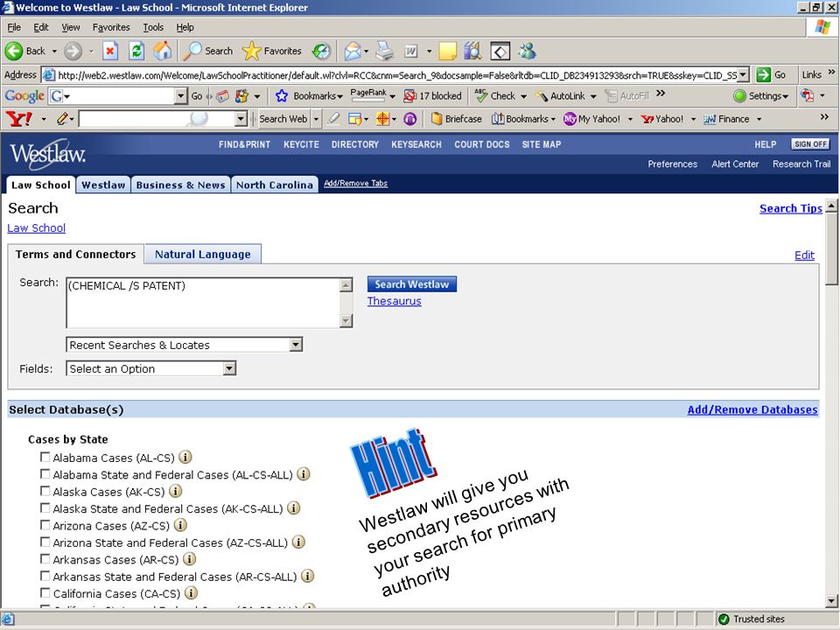Click info icon beside AR-CS-ALL database
This screenshot has height=630, width=840.
(x=307, y=576)
